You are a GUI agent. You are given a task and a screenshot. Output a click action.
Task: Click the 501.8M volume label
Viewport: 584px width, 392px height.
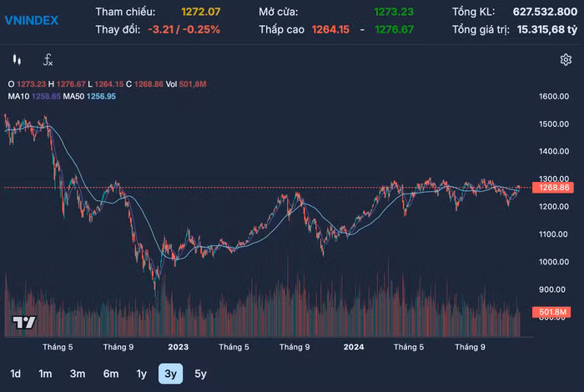552,312
